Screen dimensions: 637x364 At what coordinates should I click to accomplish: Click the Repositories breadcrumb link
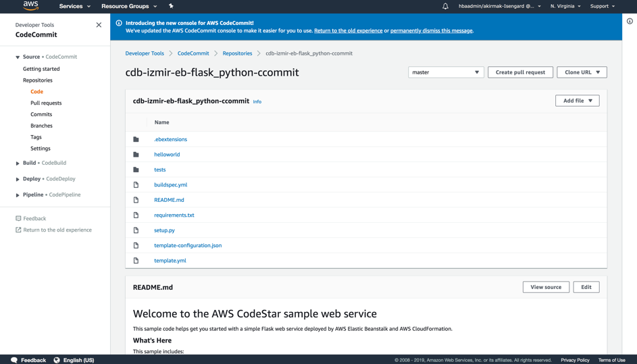(237, 53)
